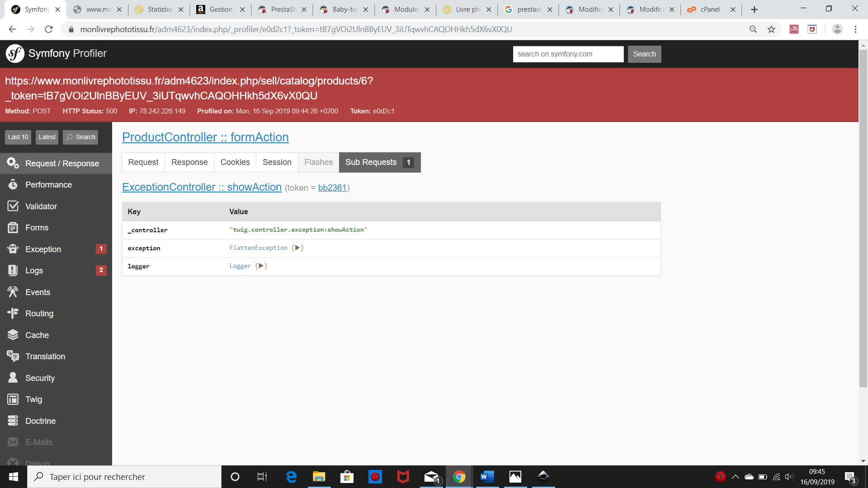The image size is (868, 488).
Task: Click the Translation icon in sidebar
Action: pos(13,356)
